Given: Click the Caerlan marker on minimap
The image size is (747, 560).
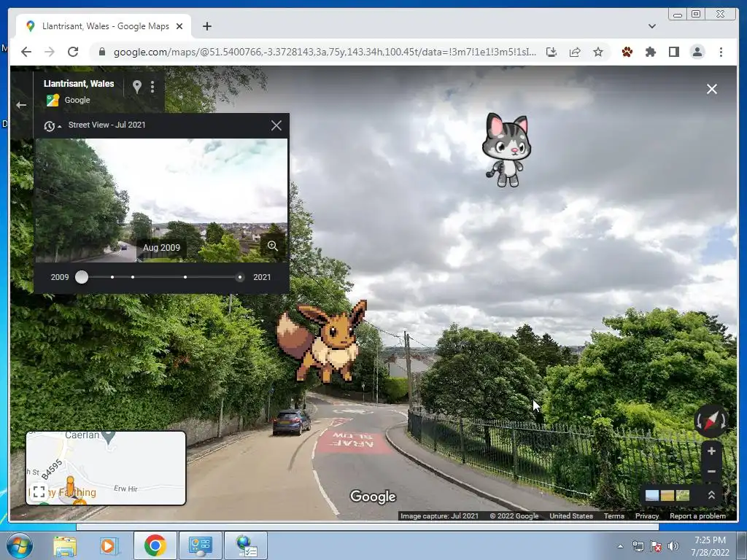Looking at the screenshot, I should coord(109,436).
